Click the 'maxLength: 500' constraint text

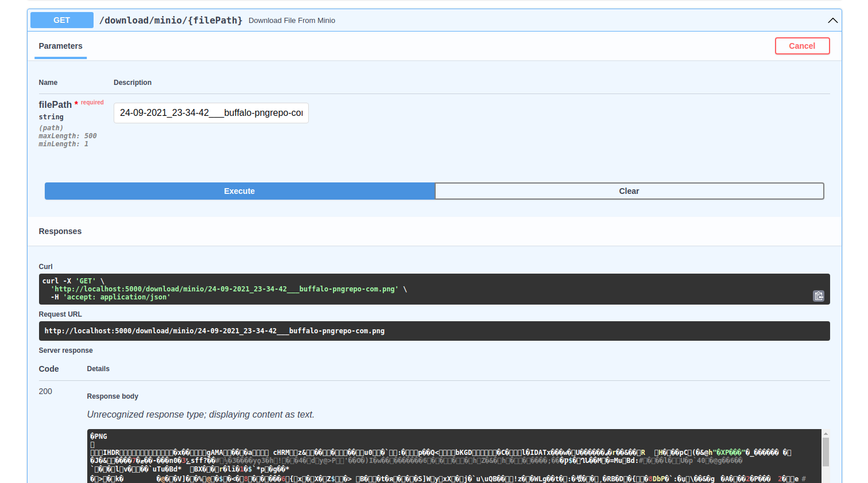68,136
